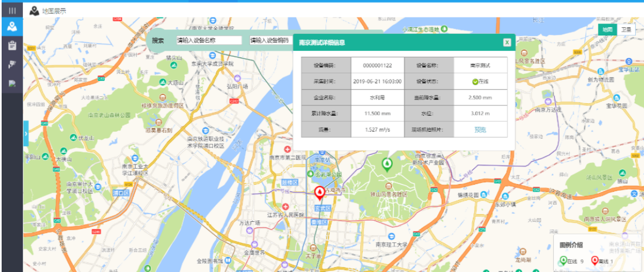Click the red offline device marker on map
Viewport: 644px width, 272px height.
(x=318, y=192)
